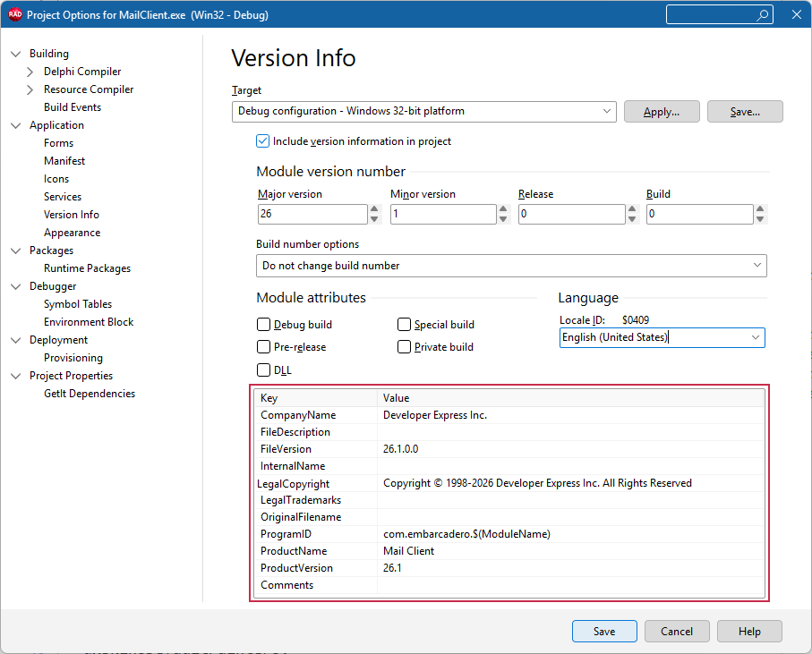Enable the Special build checkbox
Screen dimensions: 812x654
tap(404, 325)
